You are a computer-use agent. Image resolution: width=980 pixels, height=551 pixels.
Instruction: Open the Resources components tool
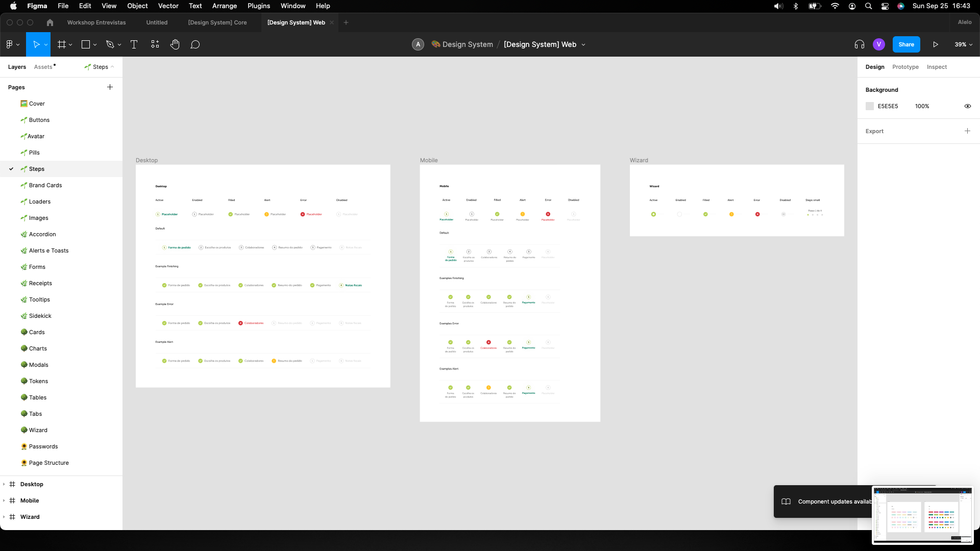tap(155, 44)
